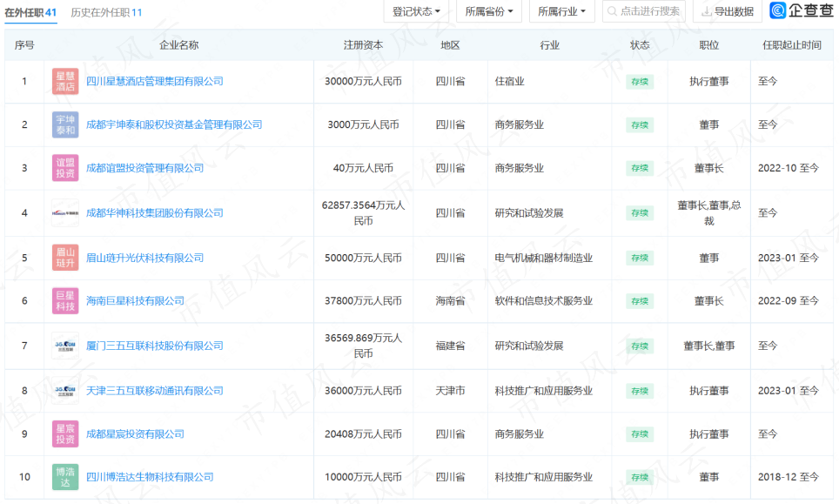Open 四川博浩达生物科技有限公司 link
The image size is (839, 504).
[x=150, y=477]
